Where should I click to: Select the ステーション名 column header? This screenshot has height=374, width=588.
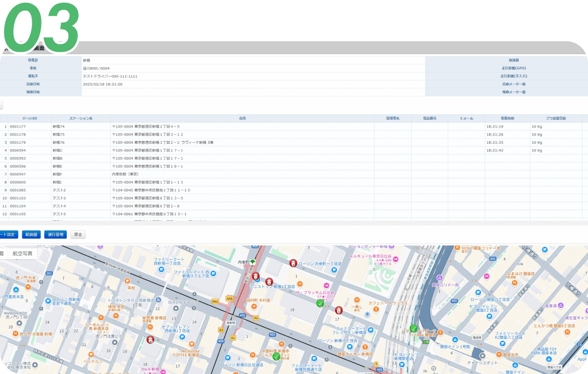(x=81, y=119)
